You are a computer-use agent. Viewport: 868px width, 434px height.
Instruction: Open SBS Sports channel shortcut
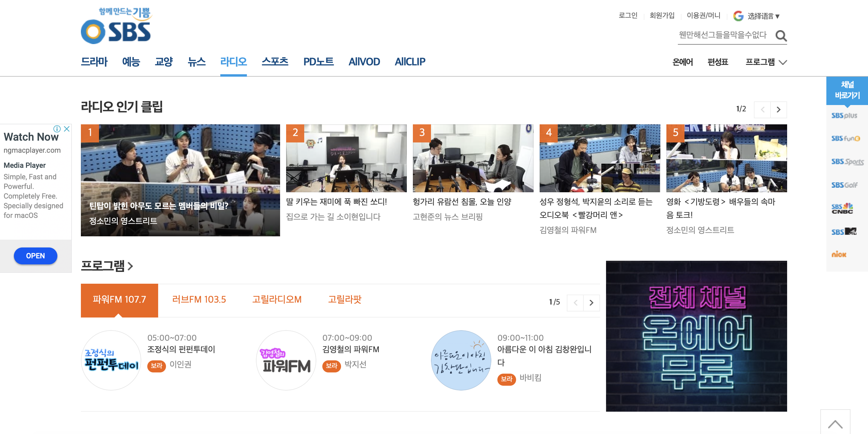(x=847, y=162)
